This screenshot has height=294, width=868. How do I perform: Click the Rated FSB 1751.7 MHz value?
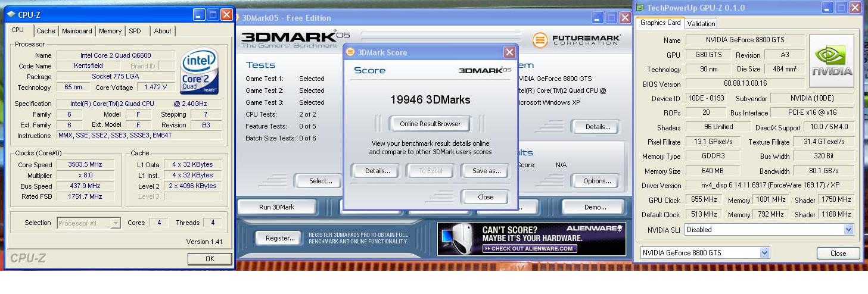pos(85,197)
